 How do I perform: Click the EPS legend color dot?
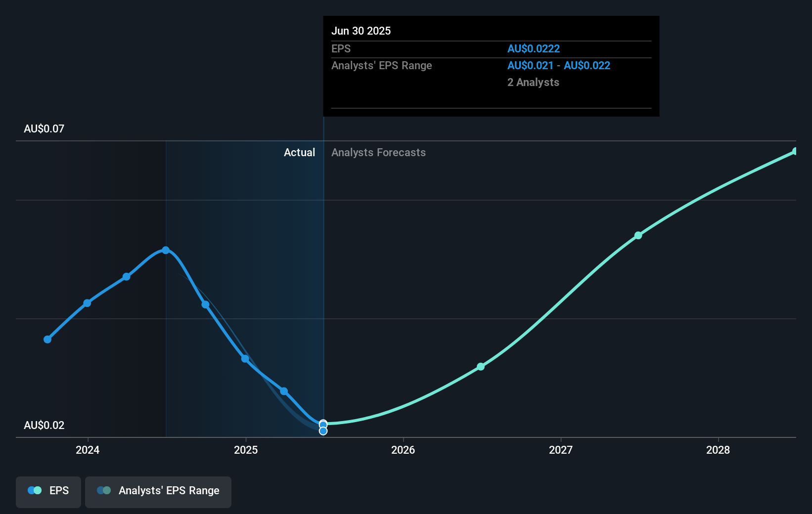tap(35, 490)
